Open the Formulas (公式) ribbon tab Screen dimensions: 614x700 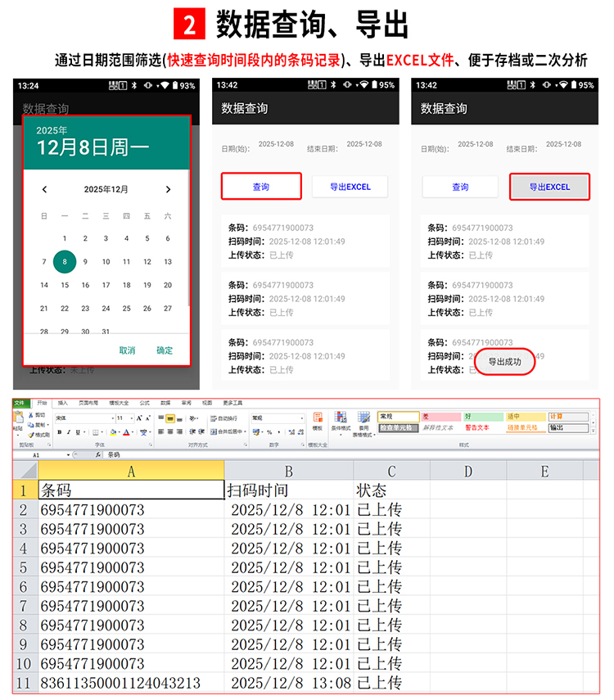pos(144,403)
